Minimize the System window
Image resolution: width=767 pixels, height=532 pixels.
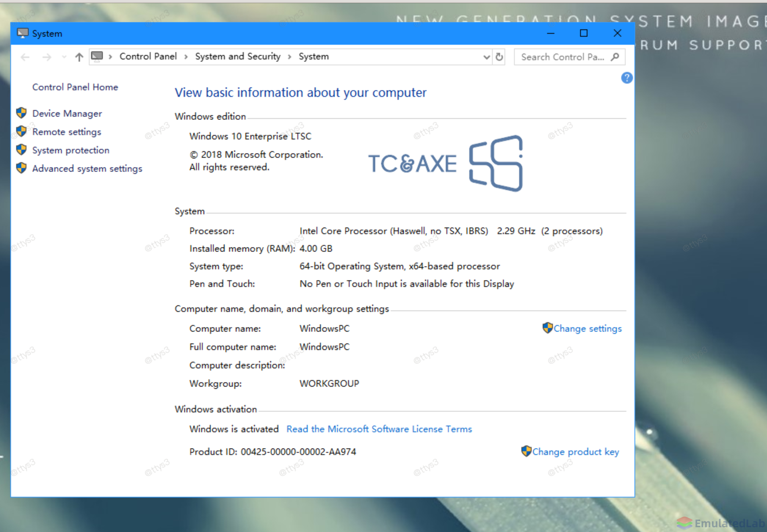point(550,33)
